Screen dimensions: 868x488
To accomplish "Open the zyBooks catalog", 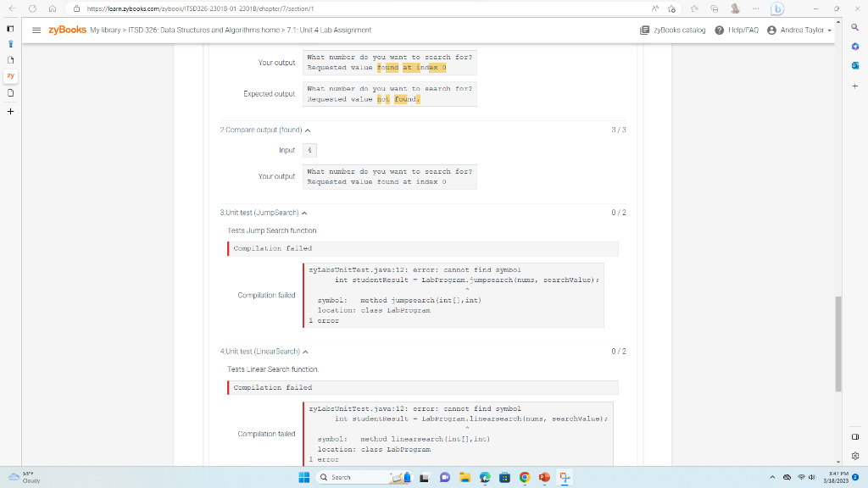I will click(674, 30).
